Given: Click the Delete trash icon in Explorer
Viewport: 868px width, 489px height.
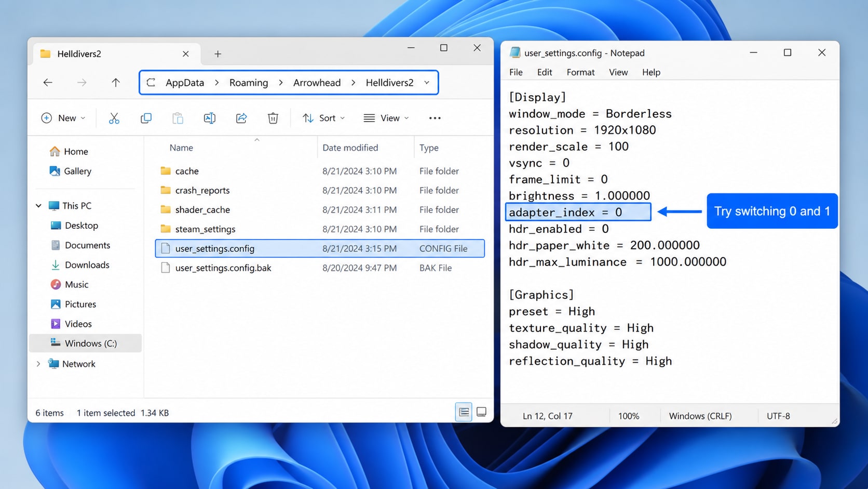Looking at the screenshot, I should coord(273,118).
